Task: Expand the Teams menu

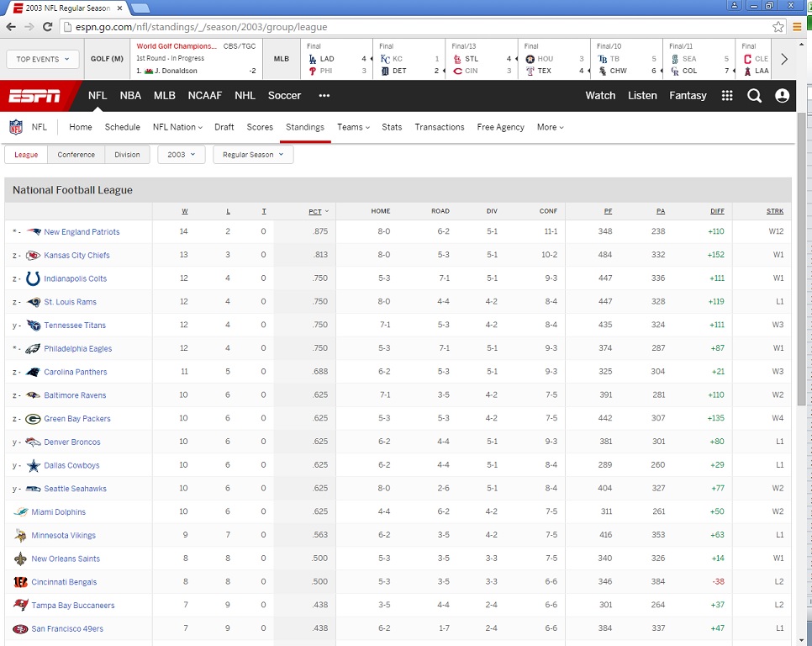Action: (x=353, y=127)
